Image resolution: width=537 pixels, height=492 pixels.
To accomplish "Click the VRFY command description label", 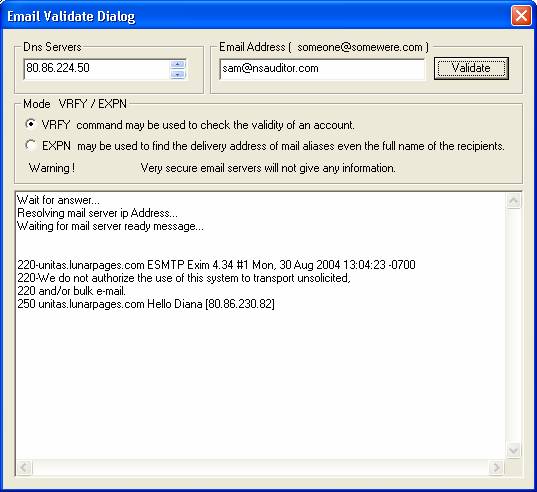I will click(198, 125).
